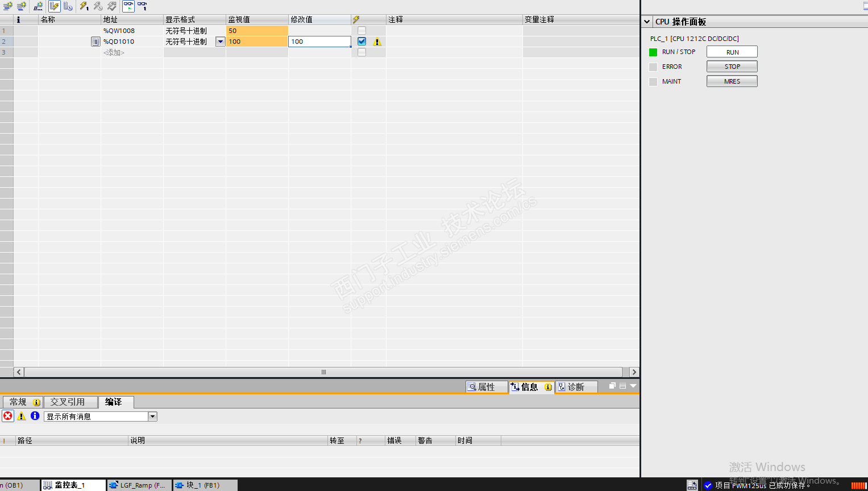This screenshot has height=491, width=868.
Task: Click the monitor once glasses icon
Action: (142, 6)
